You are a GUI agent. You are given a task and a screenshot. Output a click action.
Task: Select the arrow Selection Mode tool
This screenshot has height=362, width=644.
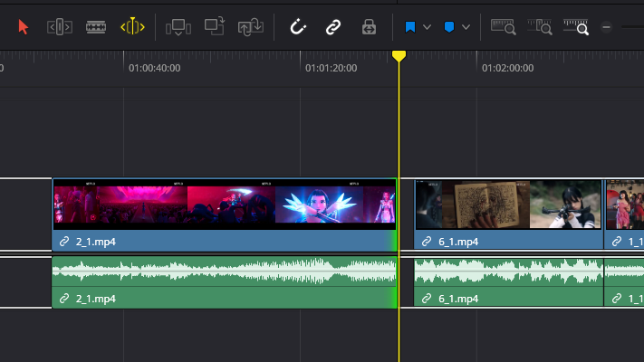[24, 27]
